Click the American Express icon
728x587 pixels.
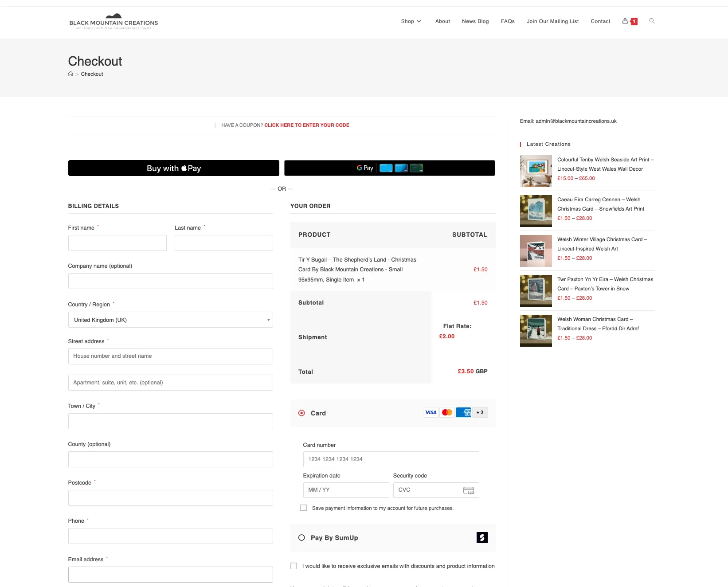pyautogui.click(x=464, y=412)
